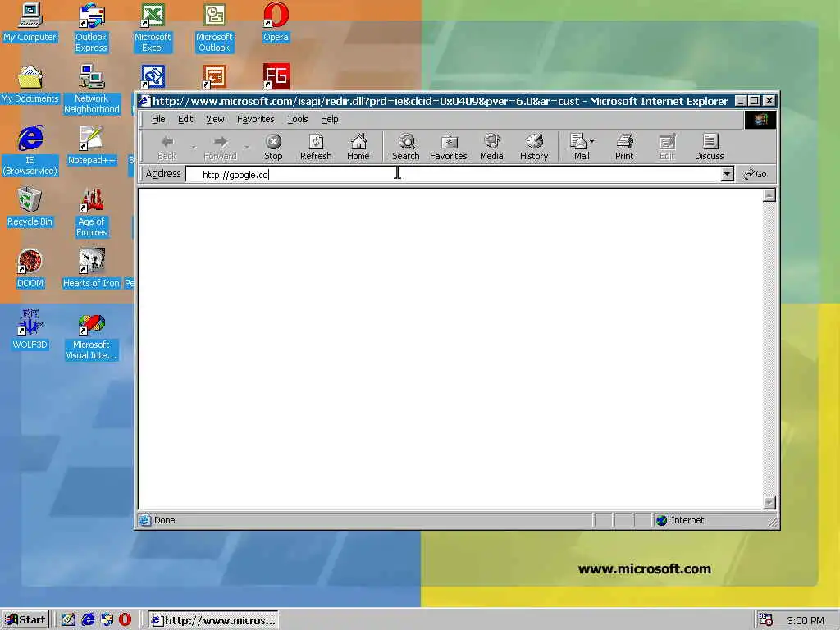Click the system tray scheduler icon
The height and width of the screenshot is (630, 840).
coord(766,620)
